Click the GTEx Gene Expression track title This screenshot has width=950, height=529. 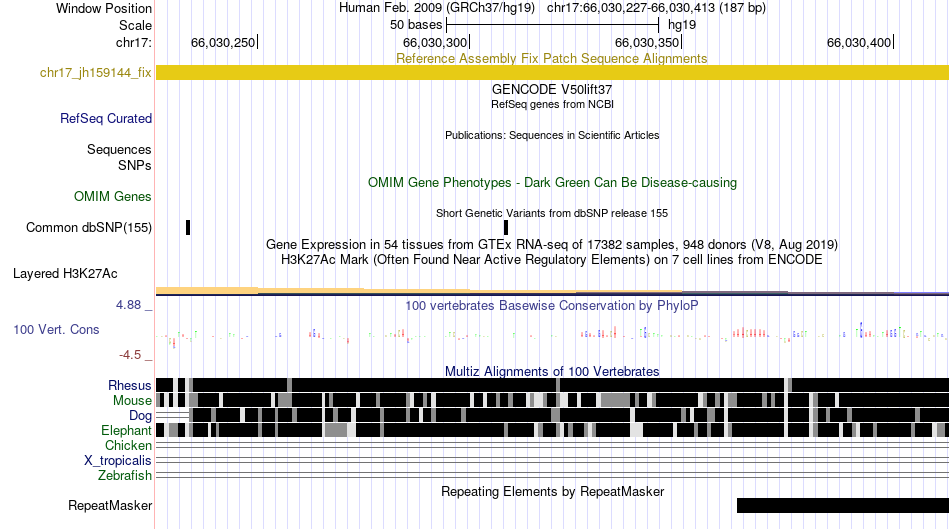point(552,245)
